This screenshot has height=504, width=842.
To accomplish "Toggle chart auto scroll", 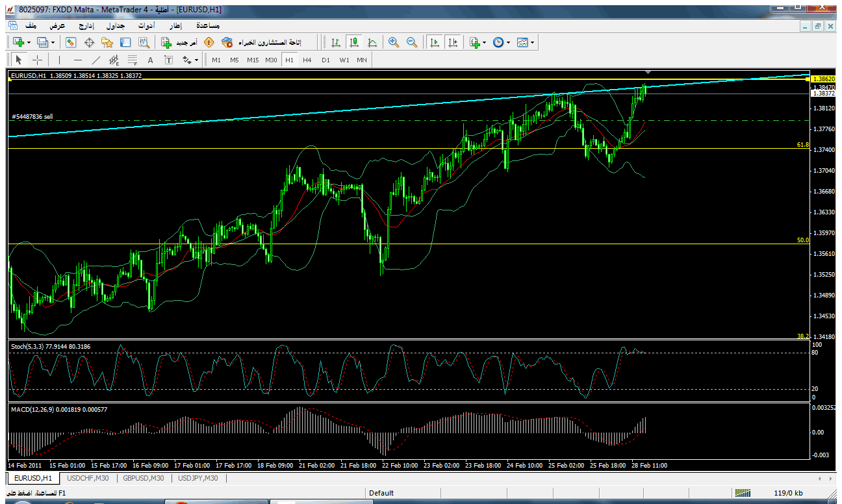I will point(435,42).
